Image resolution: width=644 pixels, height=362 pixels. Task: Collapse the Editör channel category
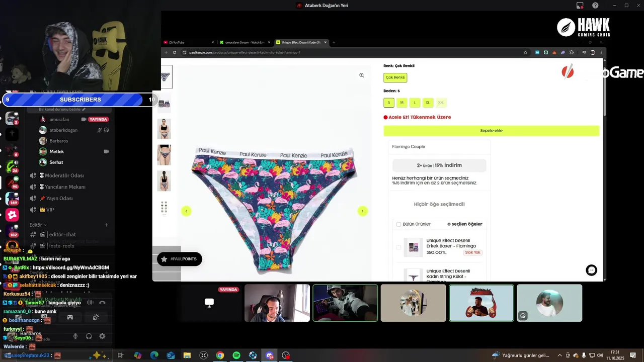tap(38, 225)
